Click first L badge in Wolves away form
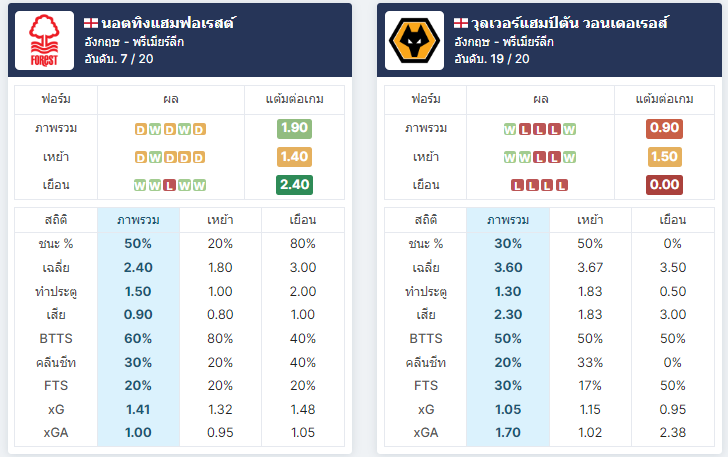This screenshot has width=728, height=457. 517,185
